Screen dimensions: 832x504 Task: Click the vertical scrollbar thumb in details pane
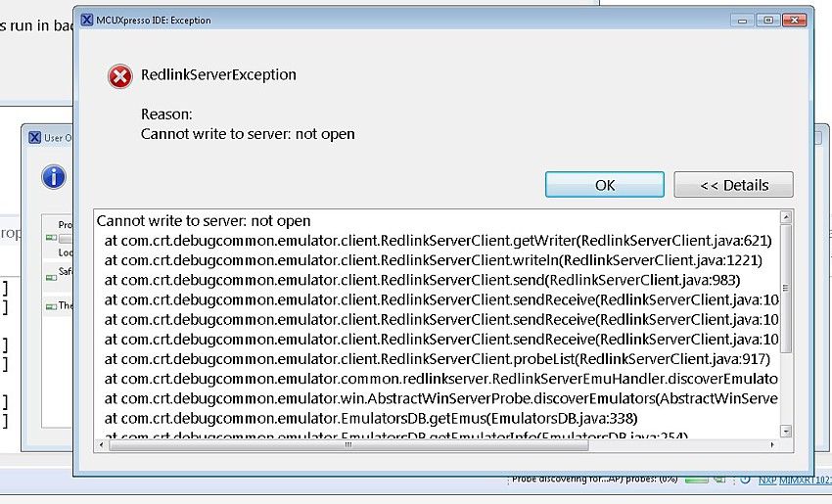pyautogui.click(x=786, y=288)
